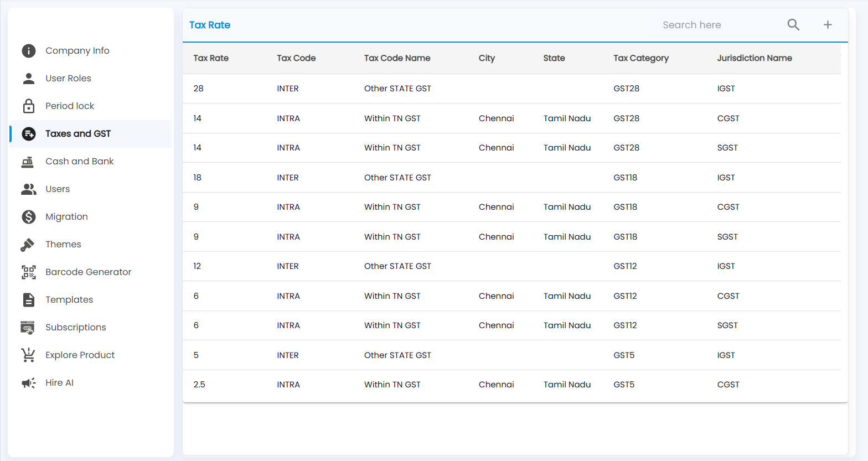
Task: Select the 28 tax rate cell
Action: (199, 89)
